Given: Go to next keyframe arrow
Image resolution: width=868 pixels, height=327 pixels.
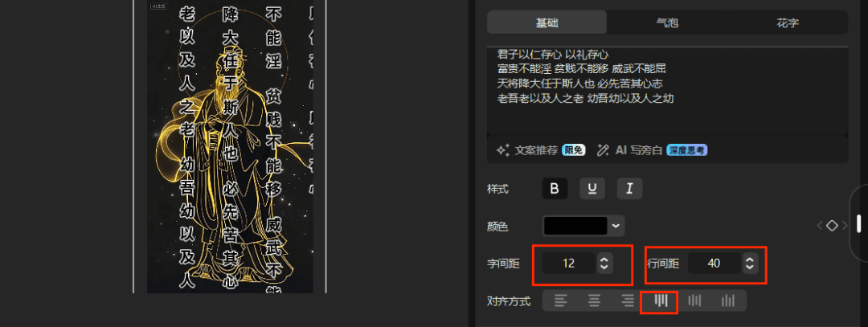Looking at the screenshot, I should [x=844, y=226].
